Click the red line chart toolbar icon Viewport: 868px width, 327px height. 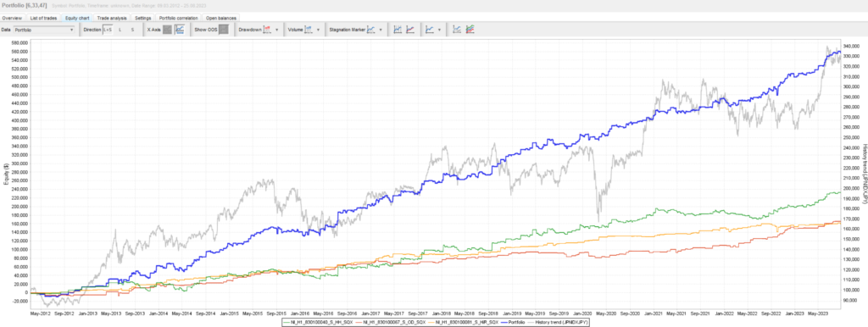[x=410, y=30]
